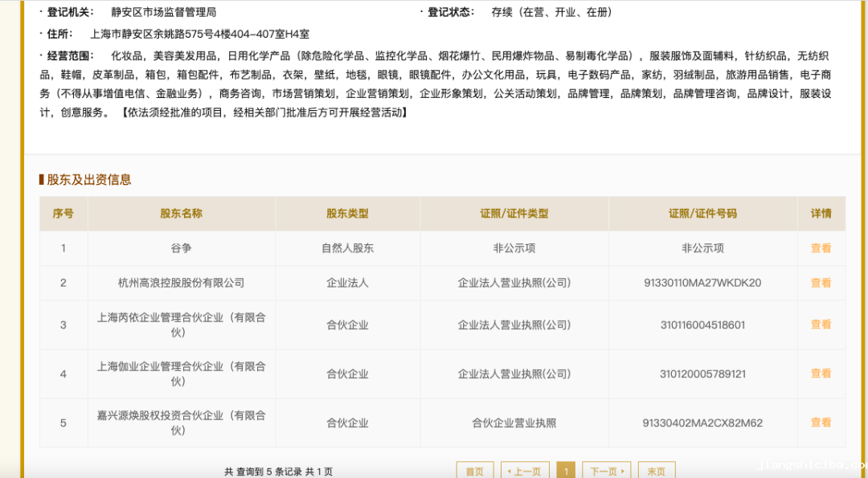Image resolution: width=868 pixels, height=478 pixels.
Task: Click license number 91330402MA2CX82M62
Action: pyautogui.click(x=702, y=423)
